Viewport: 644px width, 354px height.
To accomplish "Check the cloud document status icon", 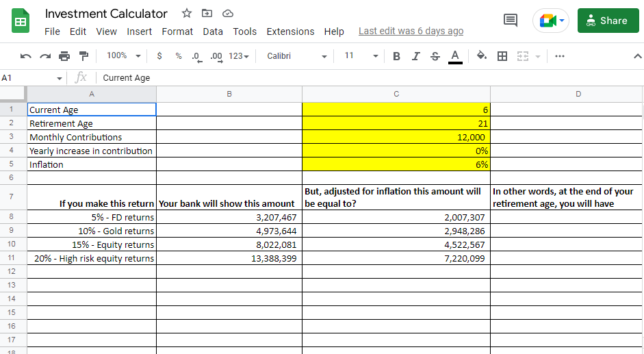I will coord(227,14).
